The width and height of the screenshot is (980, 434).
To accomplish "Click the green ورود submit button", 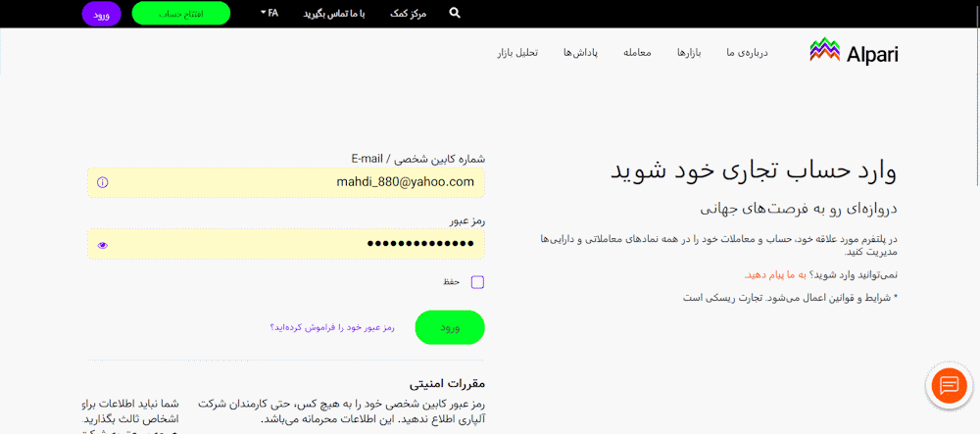I will pyautogui.click(x=450, y=327).
